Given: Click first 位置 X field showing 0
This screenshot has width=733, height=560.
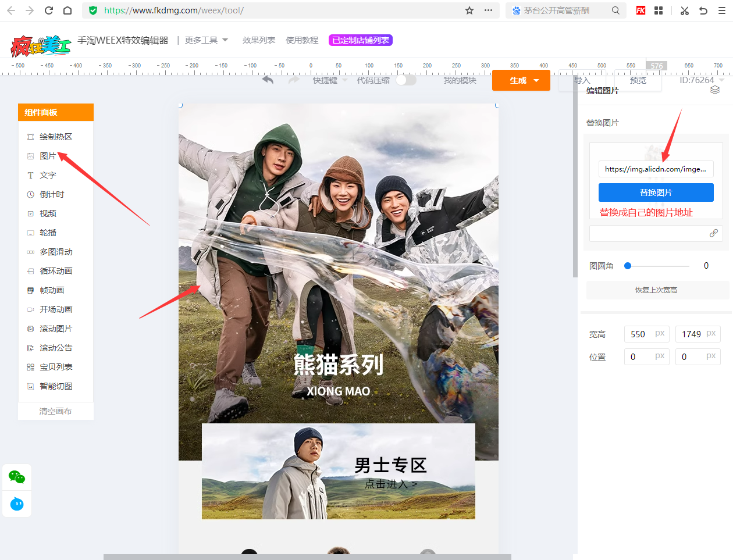Looking at the screenshot, I should point(647,356).
